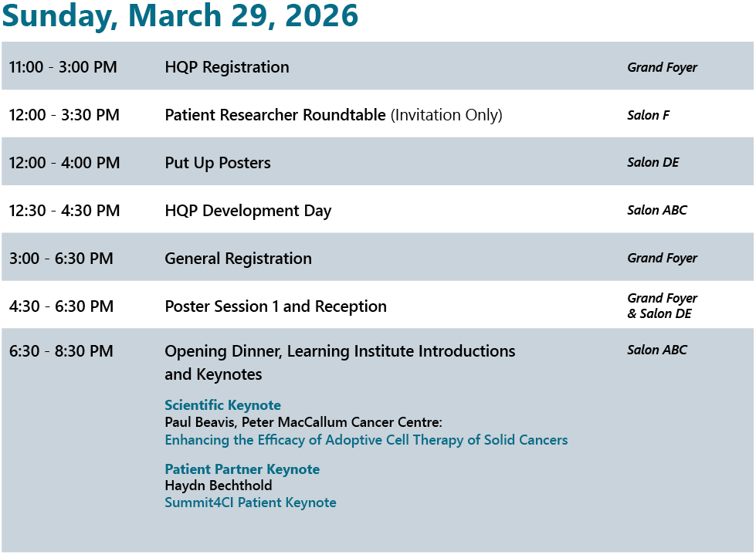Viewport: 756px width, 555px height.
Task: Select Poster Session 1 and Reception
Action: 276,306
